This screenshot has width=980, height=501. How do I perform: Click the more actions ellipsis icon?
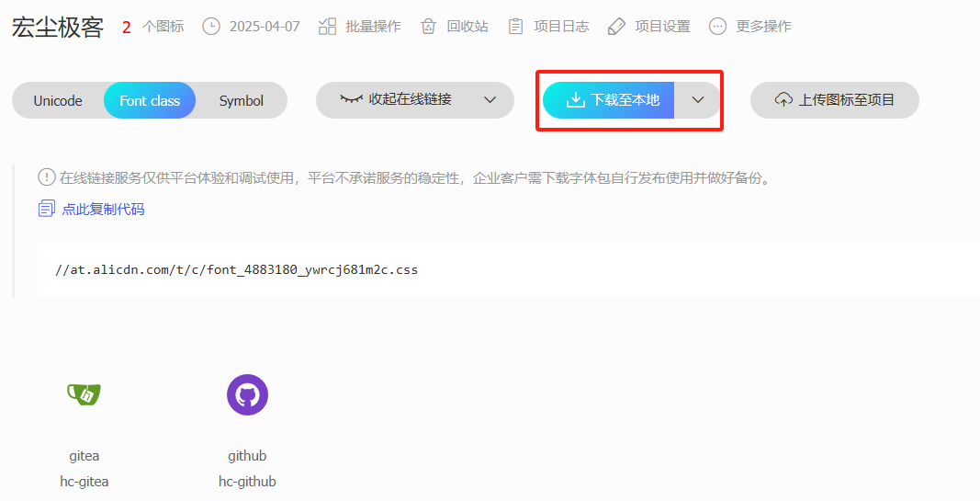tap(717, 27)
